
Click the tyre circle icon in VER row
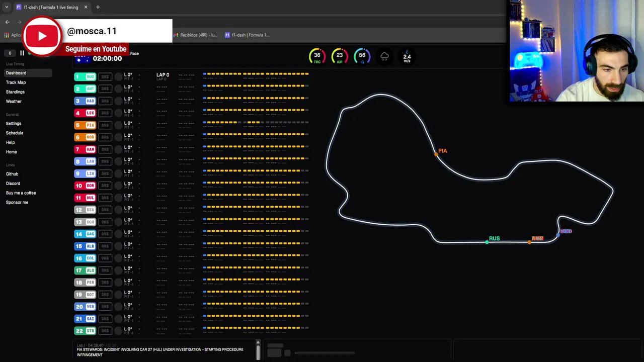point(118,307)
